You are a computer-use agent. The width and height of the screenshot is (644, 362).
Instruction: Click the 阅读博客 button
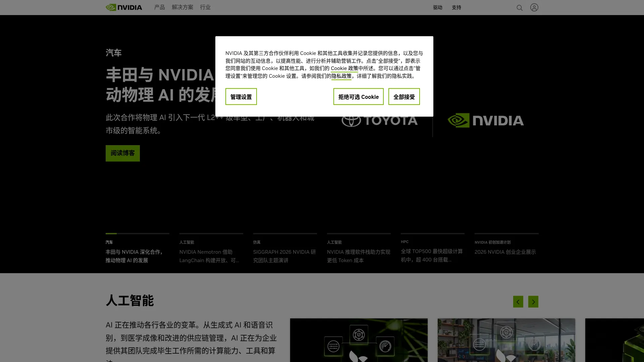point(123,153)
